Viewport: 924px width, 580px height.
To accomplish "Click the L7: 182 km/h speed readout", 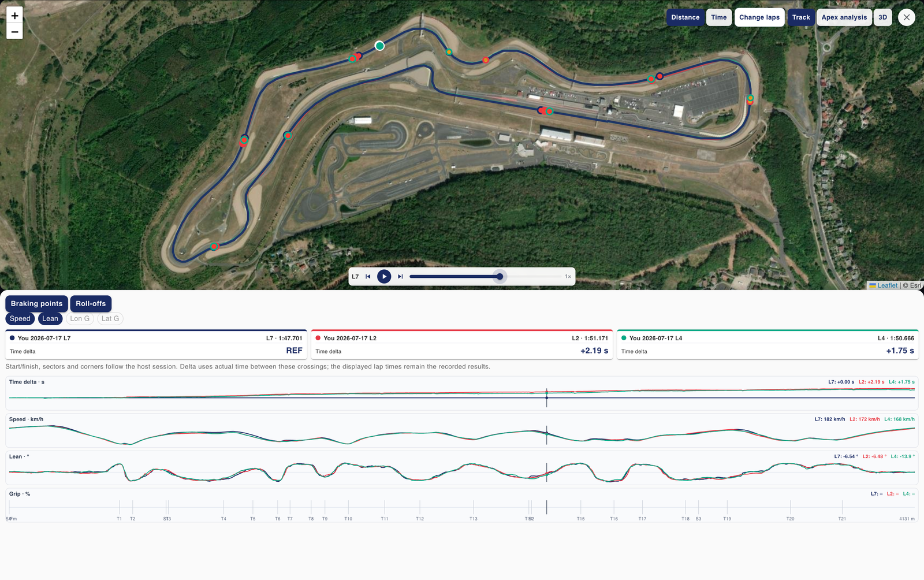I will [x=830, y=419].
